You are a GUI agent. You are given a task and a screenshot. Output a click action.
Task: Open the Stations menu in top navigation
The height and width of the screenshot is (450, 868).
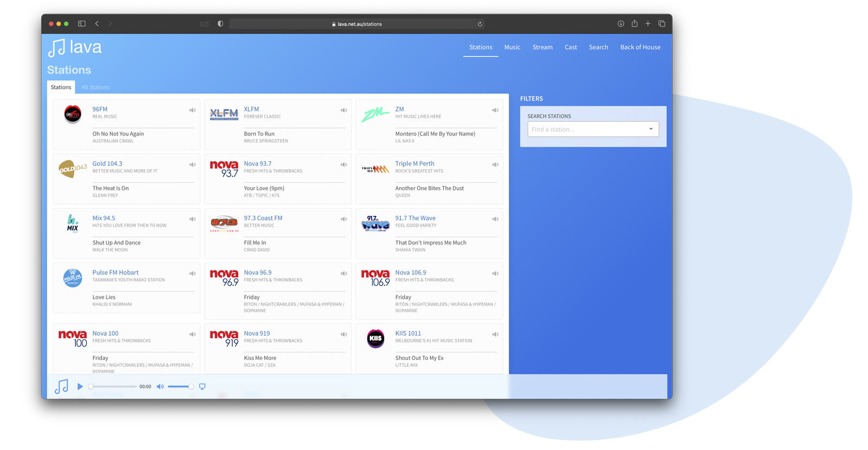[x=481, y=47]
